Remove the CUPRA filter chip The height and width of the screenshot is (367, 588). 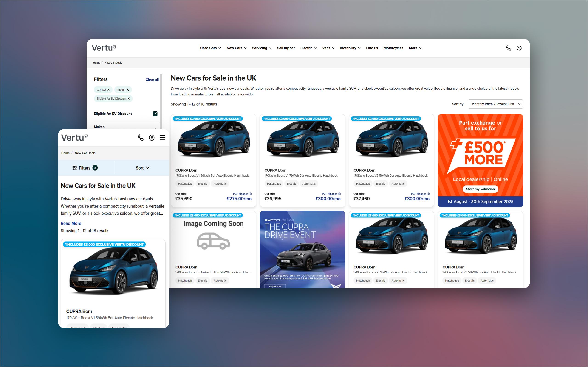click(x=109, y=89)
